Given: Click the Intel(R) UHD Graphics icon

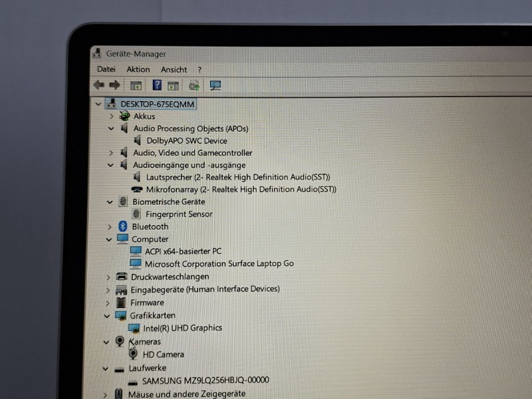Looking at the screenshot, I should [x=134, y=328].
